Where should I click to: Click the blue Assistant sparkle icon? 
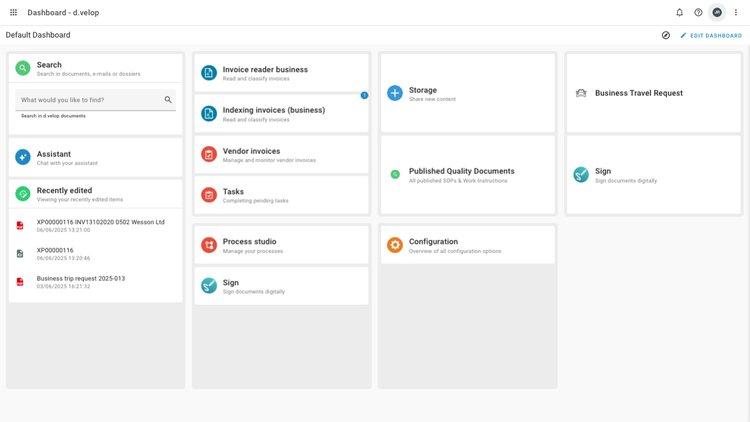(x=22, y=157)
